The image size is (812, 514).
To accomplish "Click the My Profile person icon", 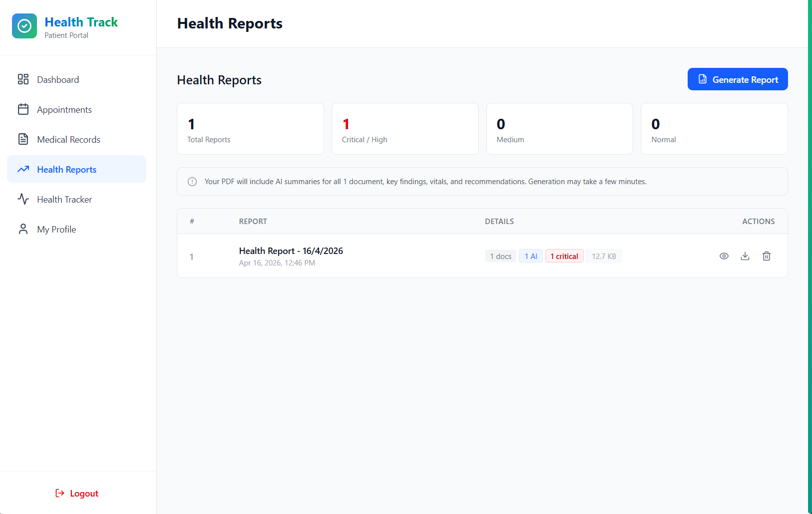I will 23,229.
